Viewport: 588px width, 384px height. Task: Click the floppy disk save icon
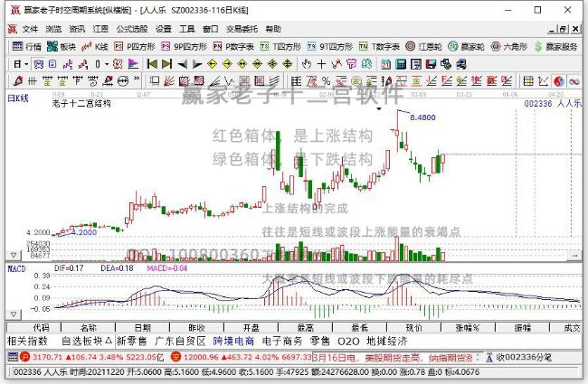pos(431,64)
